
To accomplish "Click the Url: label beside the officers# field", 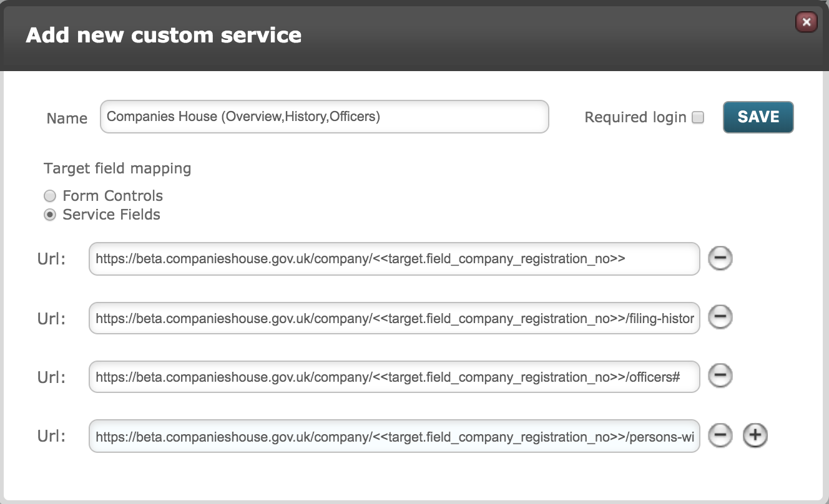I will [x=51, y=377].
